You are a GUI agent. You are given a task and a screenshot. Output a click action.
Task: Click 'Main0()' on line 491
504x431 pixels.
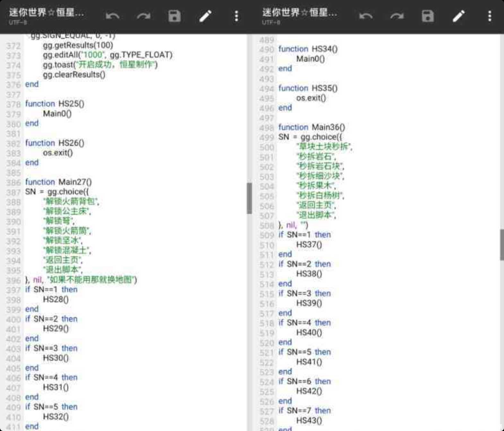click(x=310, y=59)
